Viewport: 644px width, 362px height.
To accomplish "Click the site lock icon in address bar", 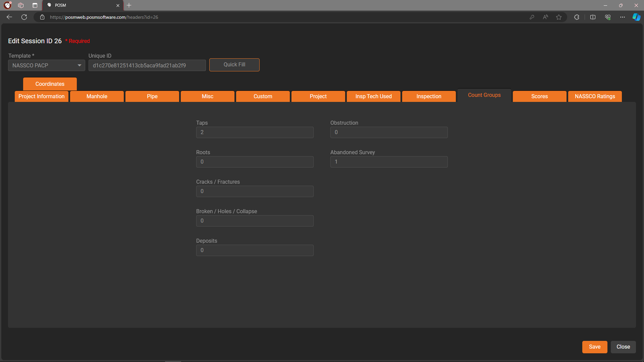I will click(42, 17).
